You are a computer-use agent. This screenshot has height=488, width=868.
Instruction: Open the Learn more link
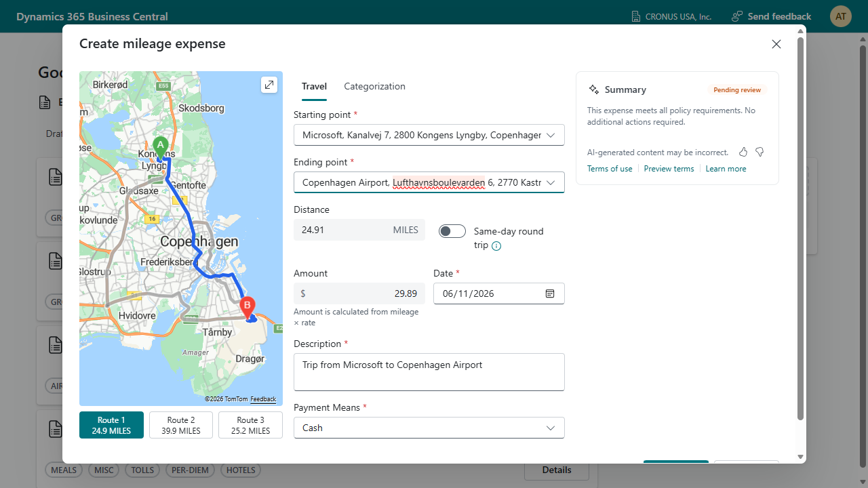coord(726,169)
